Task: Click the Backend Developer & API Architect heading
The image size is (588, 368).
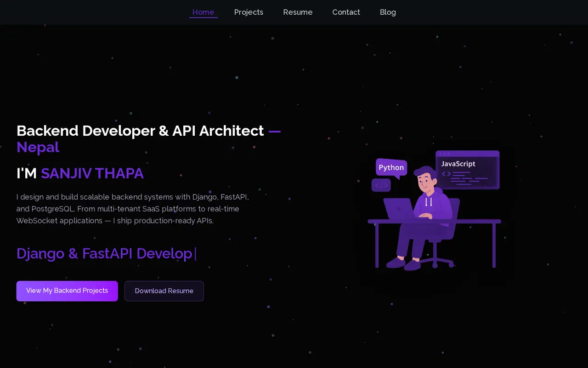Action: pyautogui.click(x=140, y=131)
